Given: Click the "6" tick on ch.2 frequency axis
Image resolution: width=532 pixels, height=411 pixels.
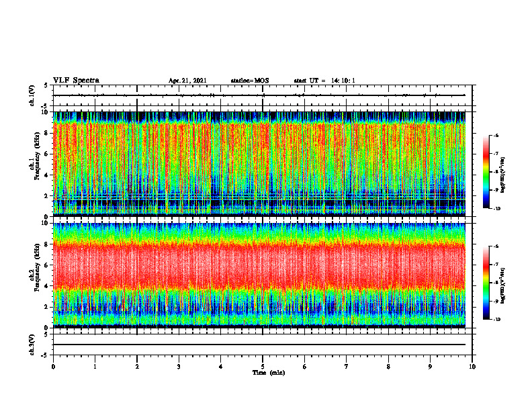Looking at the screenshot, I should click(x=47, y=265).
